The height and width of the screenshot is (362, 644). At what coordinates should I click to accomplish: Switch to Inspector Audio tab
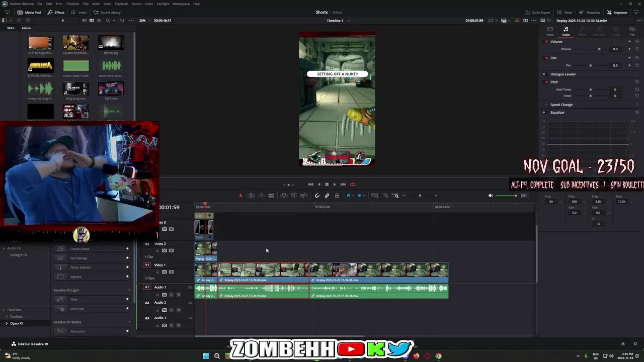point(566,31)
